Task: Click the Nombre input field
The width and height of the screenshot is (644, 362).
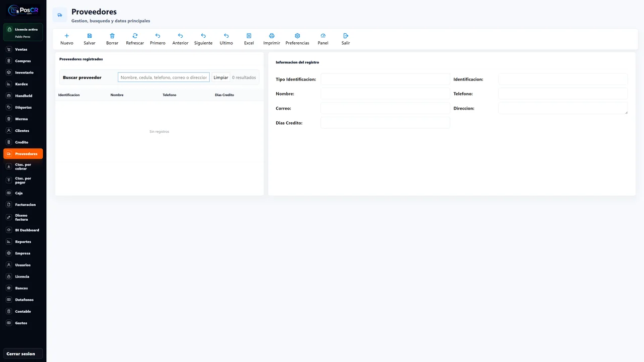Action: (x=385, y=94)
